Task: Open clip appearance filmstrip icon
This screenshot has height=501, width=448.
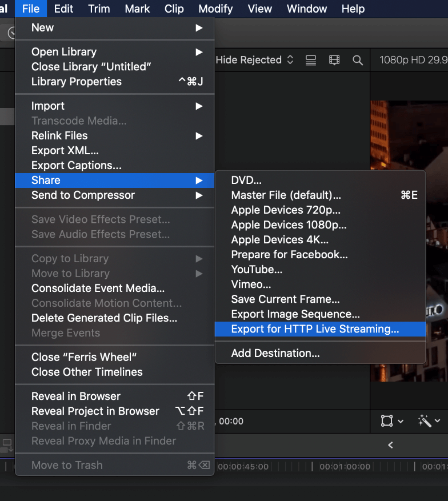Action: [334, 60]
